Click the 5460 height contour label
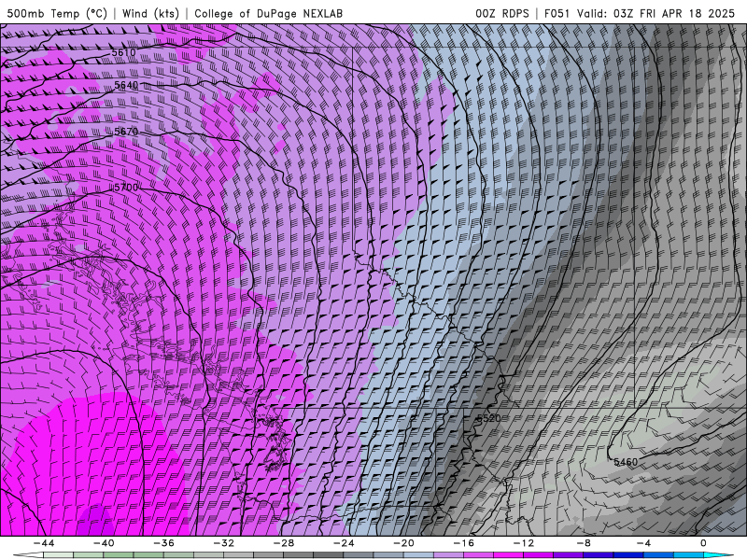Viewport: 747px width, 560px height. click(626, 462)
